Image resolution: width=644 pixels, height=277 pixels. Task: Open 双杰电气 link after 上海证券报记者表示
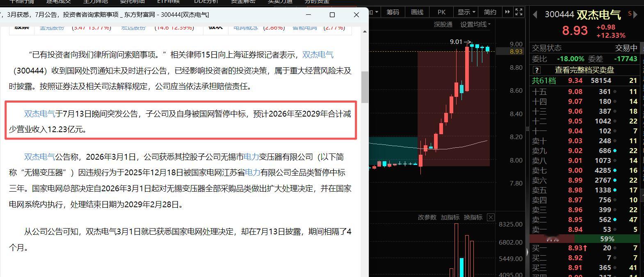click(x=318, y=55)
